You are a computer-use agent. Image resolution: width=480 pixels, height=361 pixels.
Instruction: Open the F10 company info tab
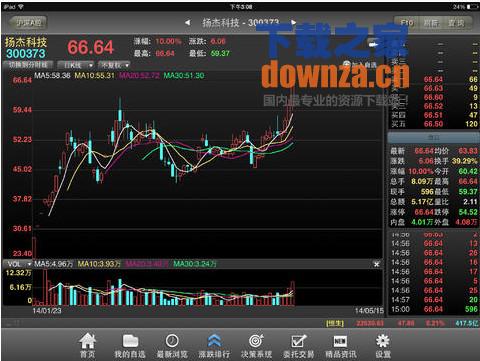tap(407, 23)
